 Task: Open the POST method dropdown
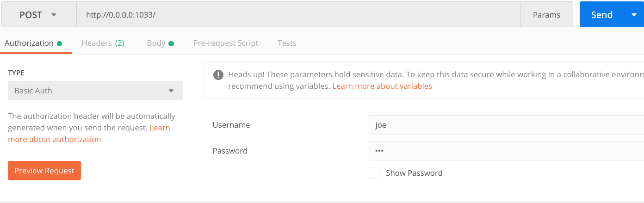point(39,15)
